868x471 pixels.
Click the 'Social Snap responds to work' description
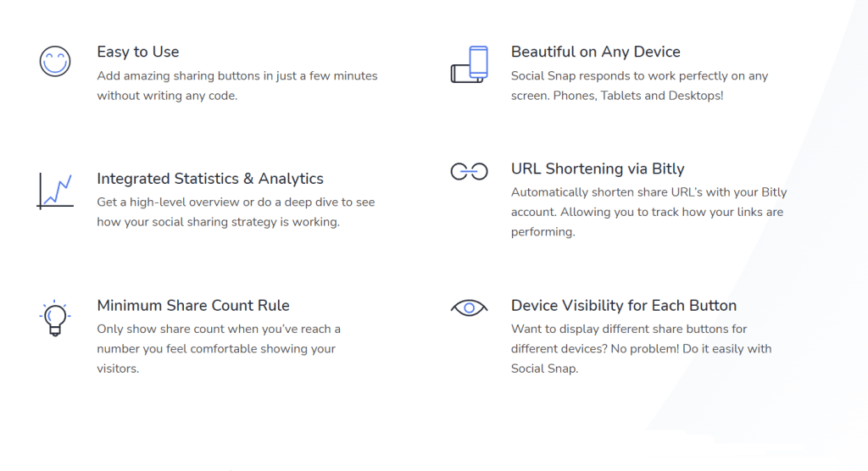point(639,86)
